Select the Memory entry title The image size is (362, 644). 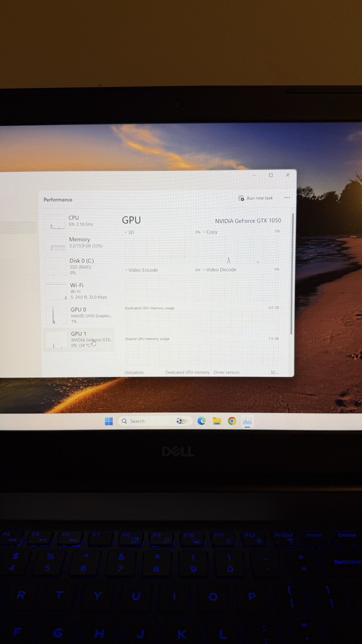click(x=79, y=239)
